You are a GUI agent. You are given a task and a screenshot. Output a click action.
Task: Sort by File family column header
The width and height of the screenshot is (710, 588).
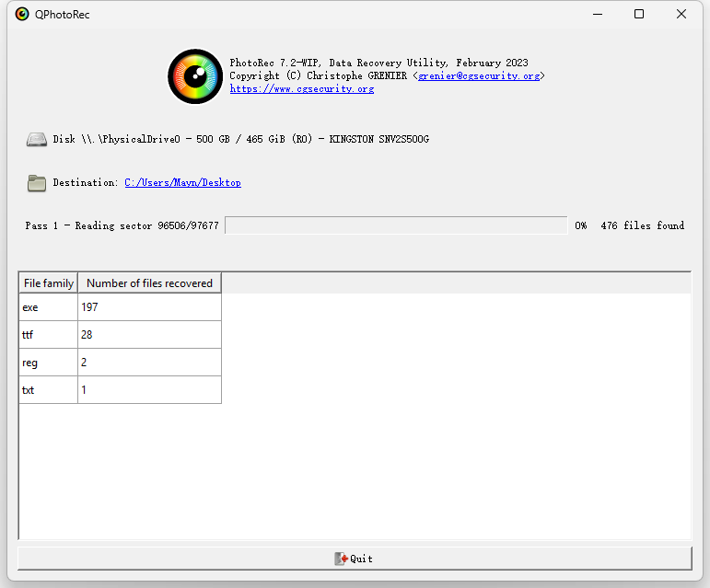pyautogui.click(x=49, y=283)
